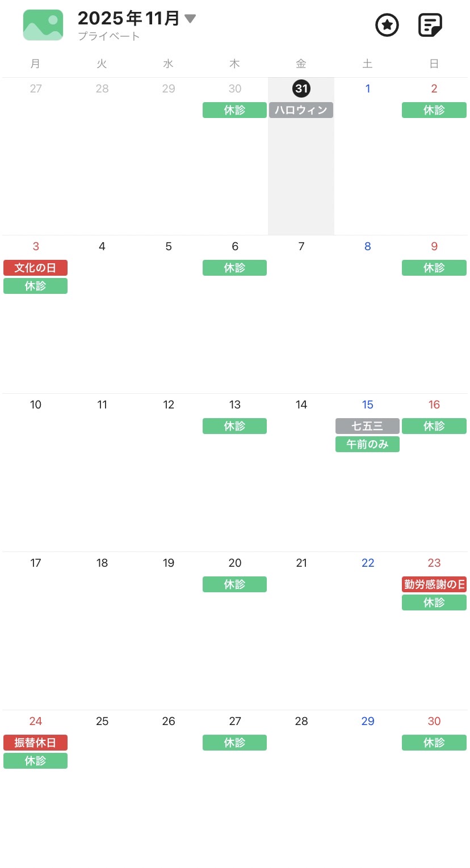Select the highlighted day 31
This screenshot has height=868, width=470.
[x=301, y=89]
